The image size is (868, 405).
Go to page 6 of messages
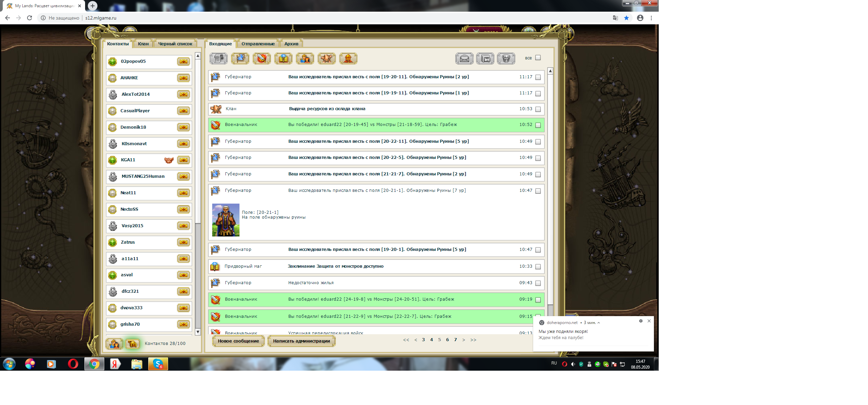(447, 340)
